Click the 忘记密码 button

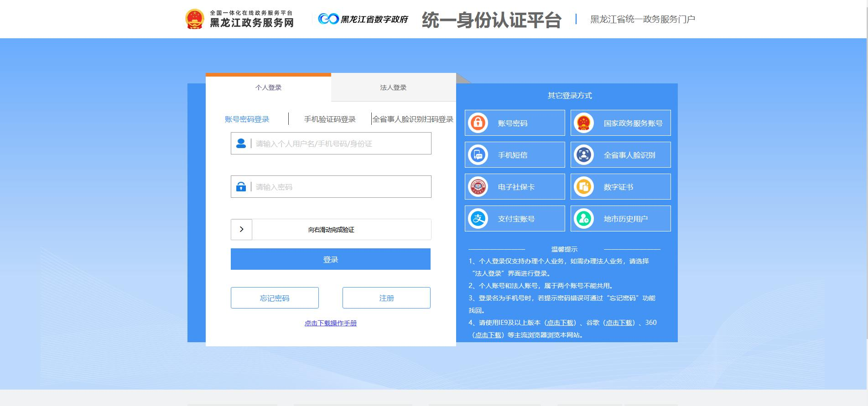point(275,298)
